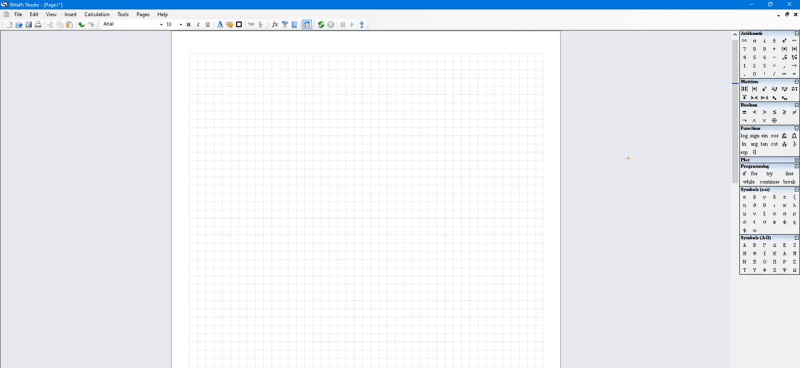Toggle the region border button
Viewport: 800px width, 368px height.
(239, 24)
